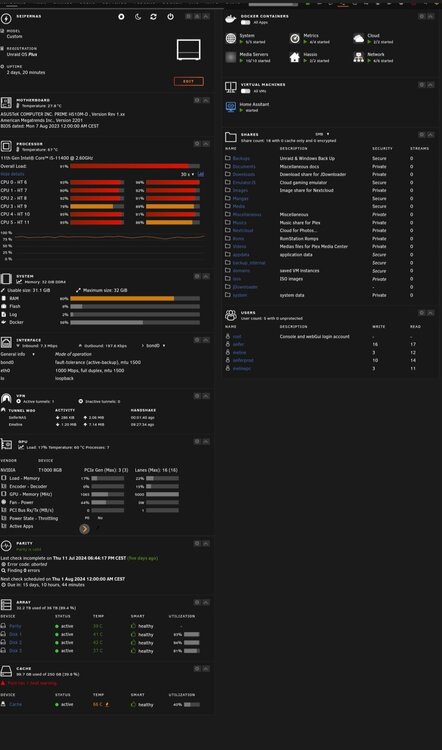Open System tile settings gear
Image resolution: width=442 pixels, height=750 pixels.
coord(197,276)
